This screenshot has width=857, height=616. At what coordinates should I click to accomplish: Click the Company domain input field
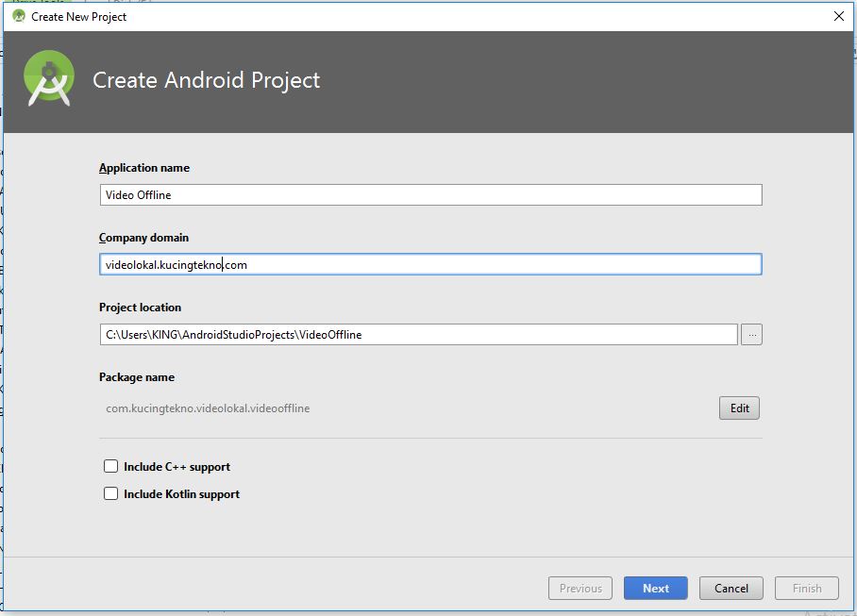pos(430,264)
